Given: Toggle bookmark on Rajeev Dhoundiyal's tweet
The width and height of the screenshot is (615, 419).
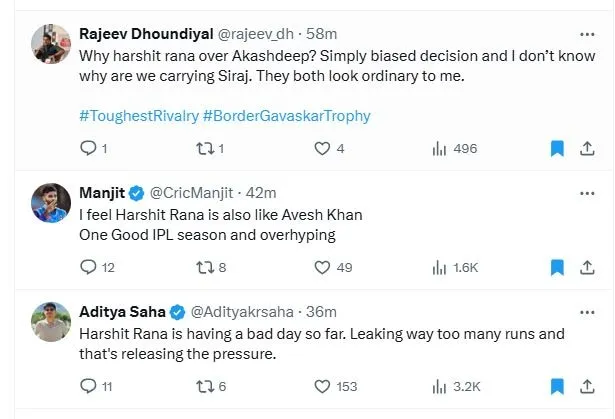Looking at the screenshot, I should pyautogui.click(x=558, y=149).
